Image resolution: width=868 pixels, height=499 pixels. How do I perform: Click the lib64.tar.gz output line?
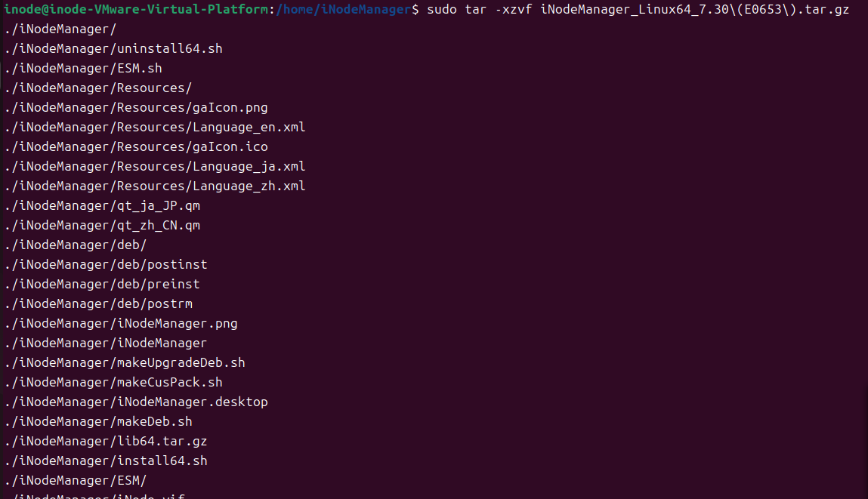tap(106, 441)
